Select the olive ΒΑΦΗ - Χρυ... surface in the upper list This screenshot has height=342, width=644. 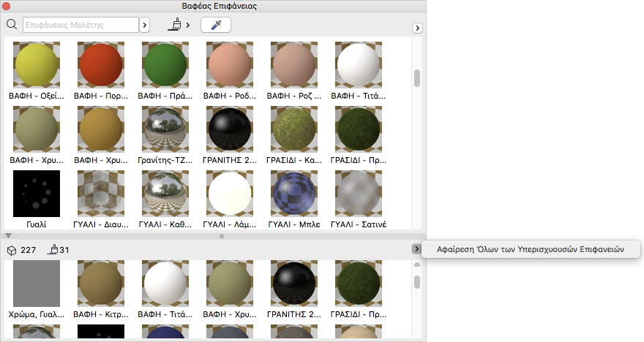coord(37,129)
